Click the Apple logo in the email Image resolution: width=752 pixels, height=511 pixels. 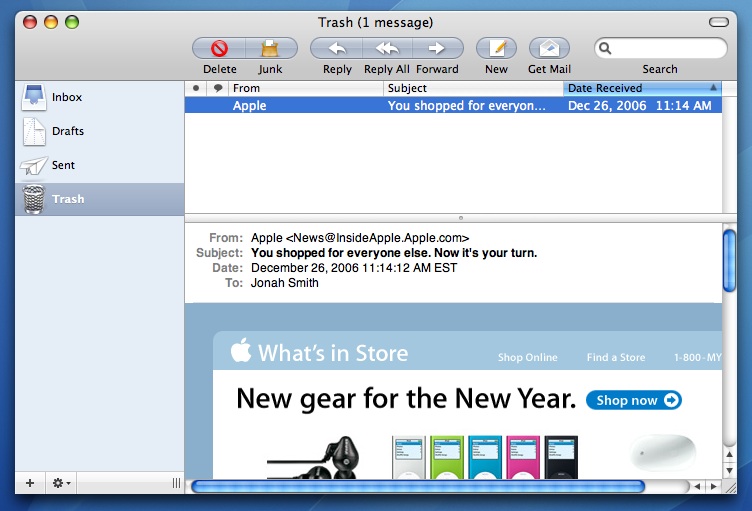click(x=241, y=350)
